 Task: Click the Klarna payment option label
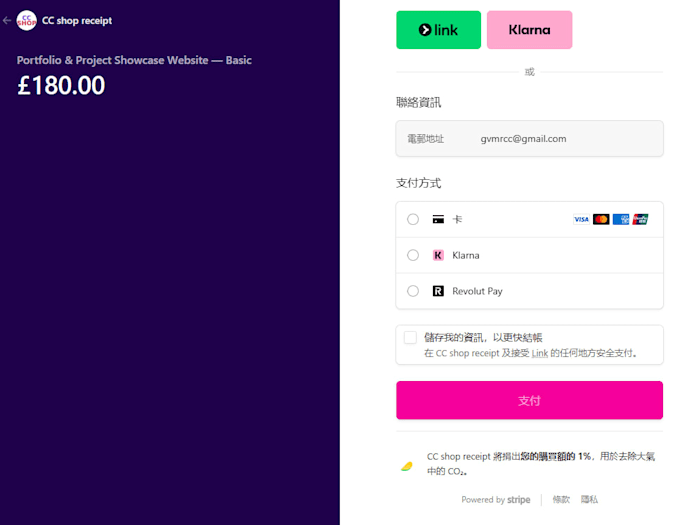pos(466,255)
